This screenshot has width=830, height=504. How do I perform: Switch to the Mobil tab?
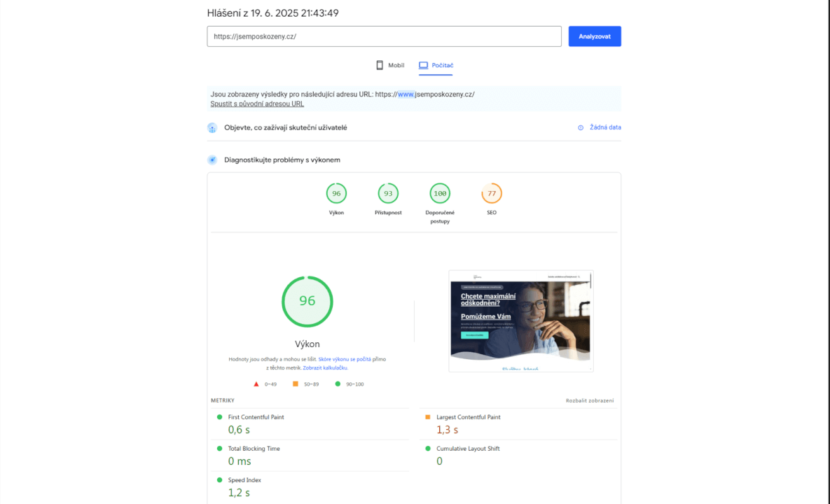(390, 65)
